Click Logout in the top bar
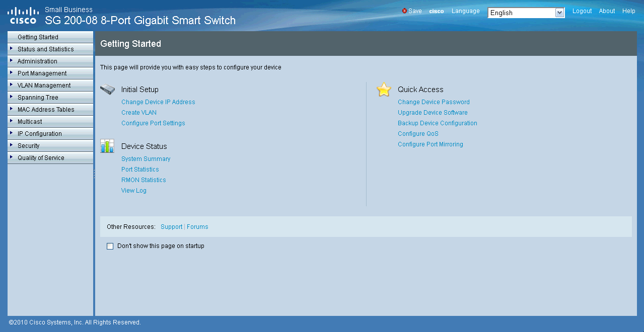Viewport: 644px width, 332px height. 582,11
